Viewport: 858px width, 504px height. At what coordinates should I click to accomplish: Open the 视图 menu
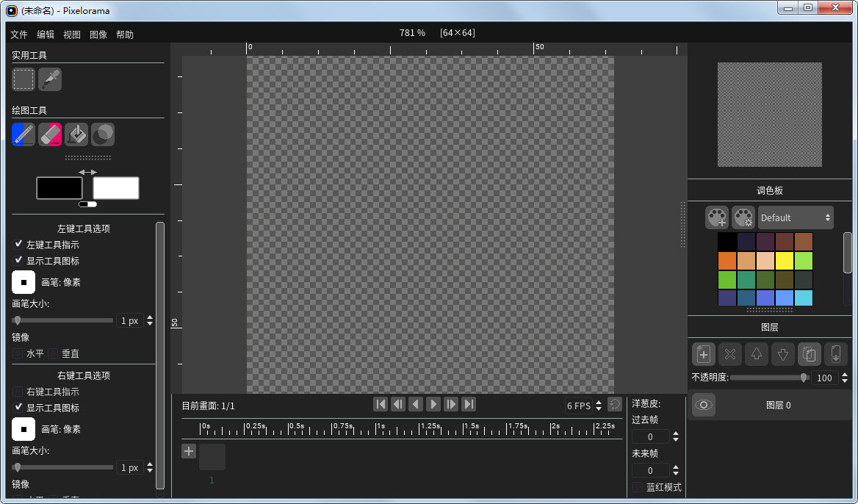(71, 34)
